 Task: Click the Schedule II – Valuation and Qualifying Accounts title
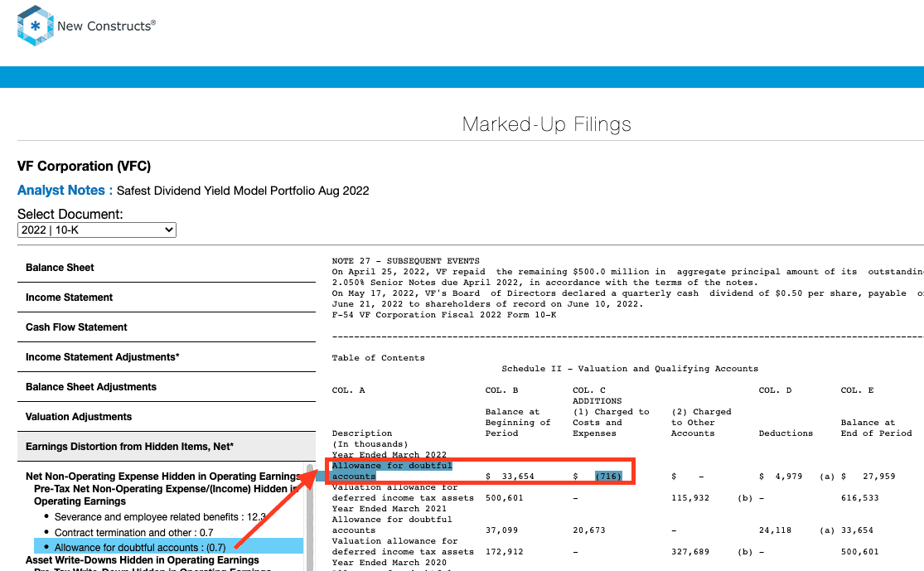tap(630, 369)
